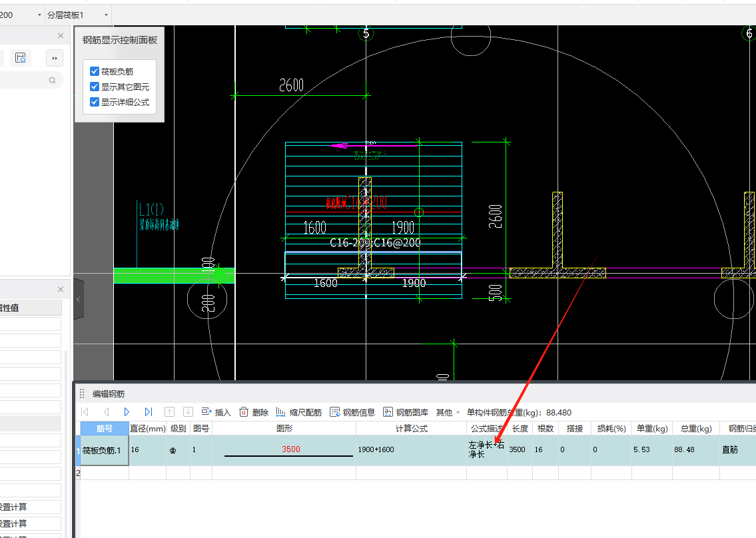Click the 长度 column header

tap(520, 428)
